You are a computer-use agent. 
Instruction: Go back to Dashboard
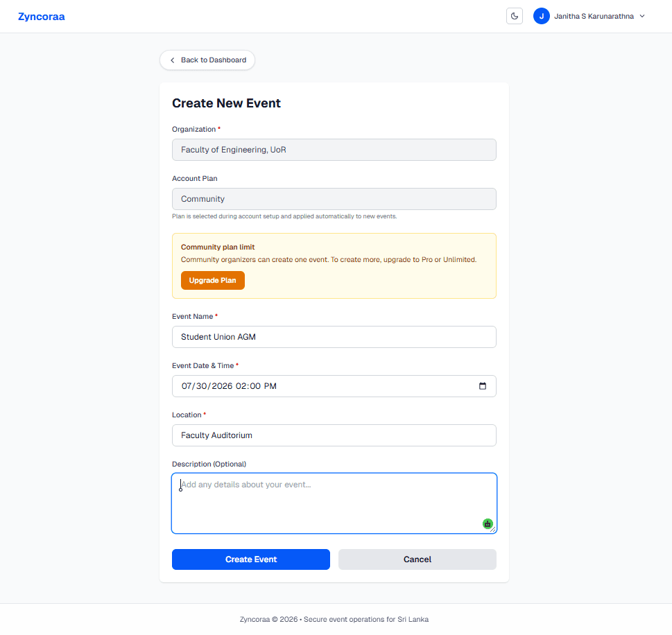[207, 60]
